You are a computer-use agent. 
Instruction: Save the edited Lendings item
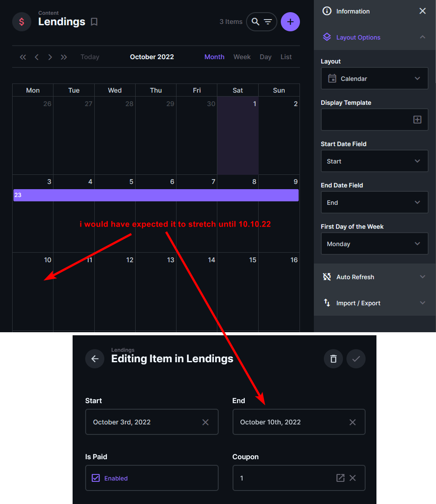tap(356, 359)
